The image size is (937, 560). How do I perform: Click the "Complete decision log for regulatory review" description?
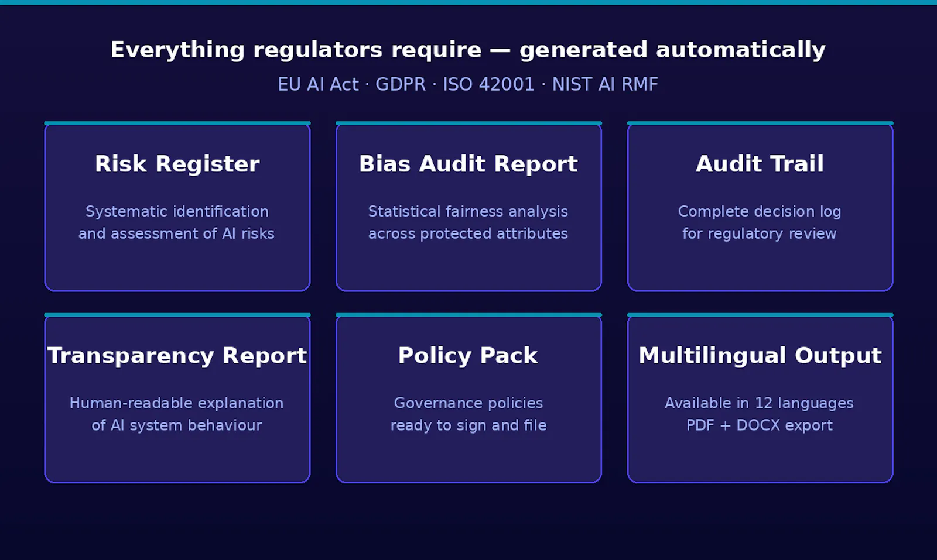760,222
